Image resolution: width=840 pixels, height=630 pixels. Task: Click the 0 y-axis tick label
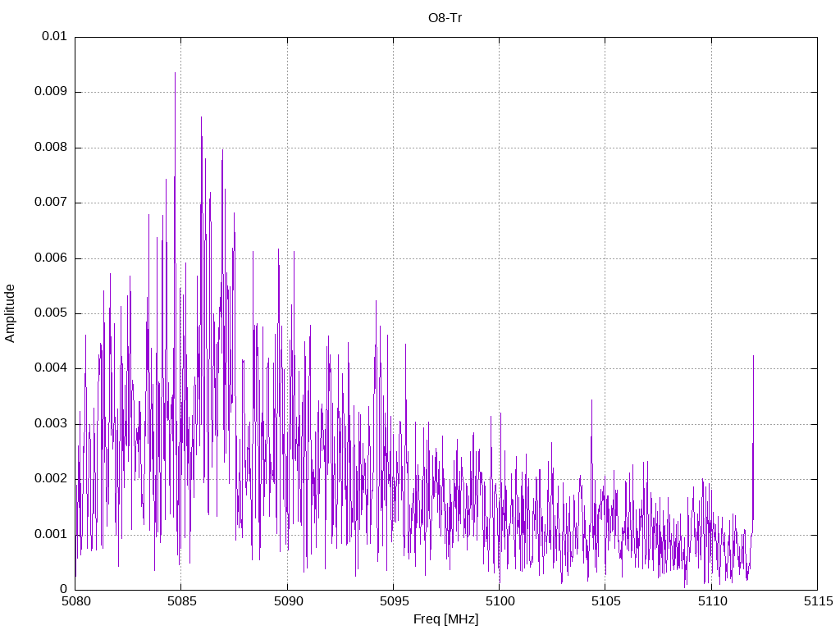pos(63,589)
